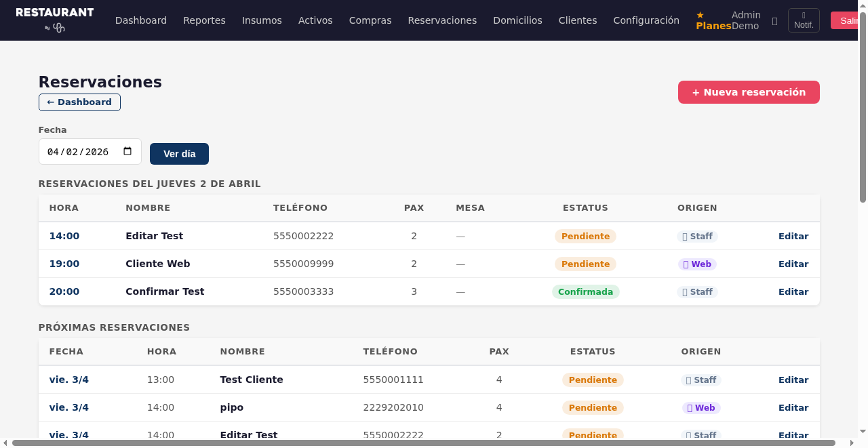Click the Fecha date input field
This screenshot has height=448, width=868.
coord(78,152)
